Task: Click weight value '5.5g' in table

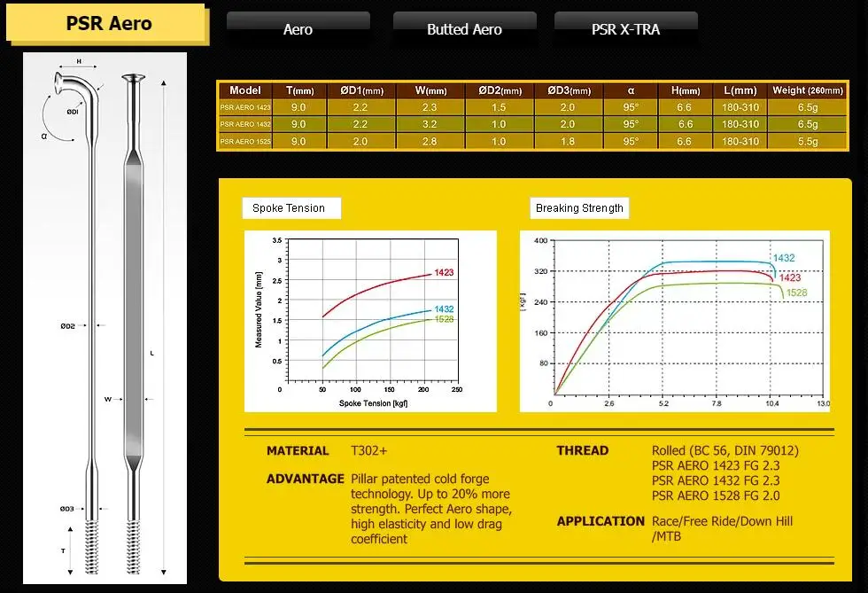Action: (808, 141)
